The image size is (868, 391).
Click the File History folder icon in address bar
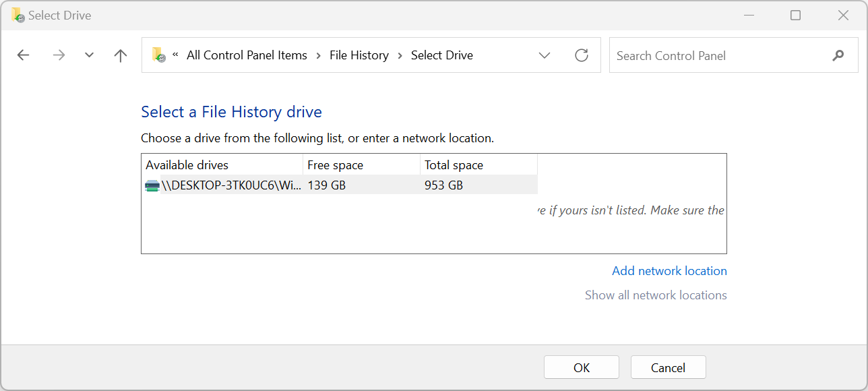pos(159,55)
